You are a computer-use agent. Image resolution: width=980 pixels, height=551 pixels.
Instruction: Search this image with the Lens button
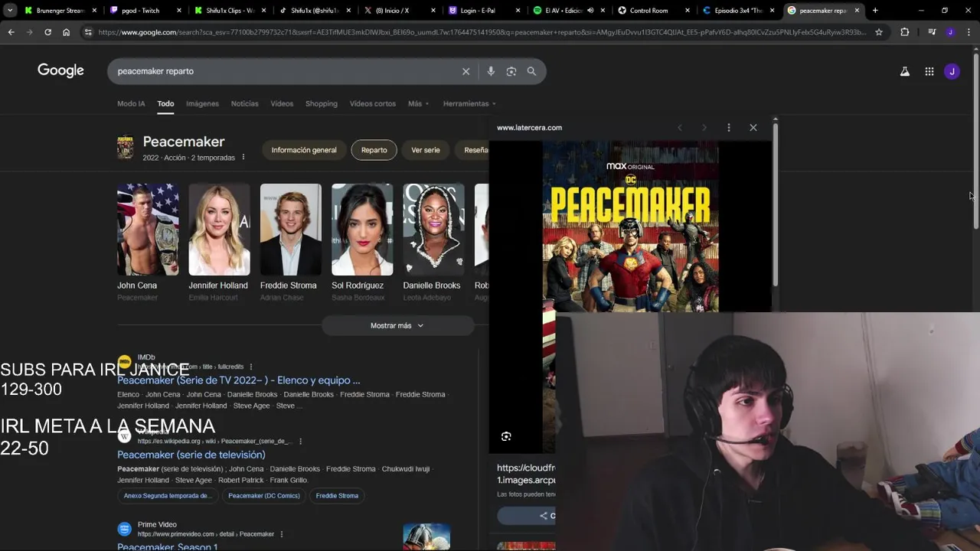[506, 436]
